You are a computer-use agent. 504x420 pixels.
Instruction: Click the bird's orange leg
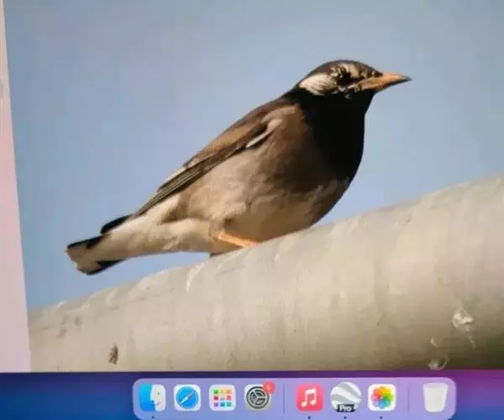pos(237,241)
